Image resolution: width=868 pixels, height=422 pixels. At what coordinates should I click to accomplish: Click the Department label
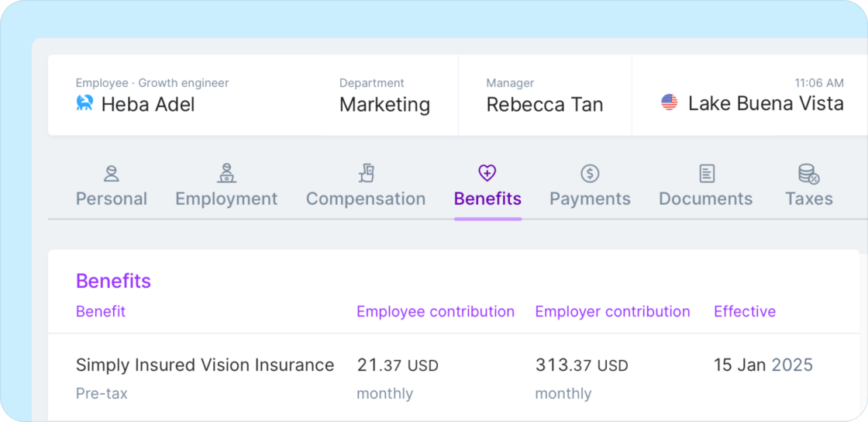click(x=372, y=83)
